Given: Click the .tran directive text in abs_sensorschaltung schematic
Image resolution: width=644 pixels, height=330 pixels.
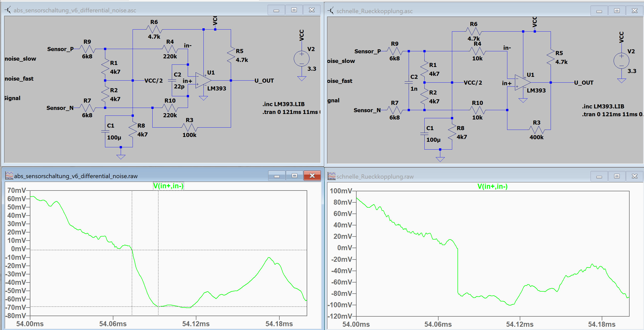Looking at the screenshot, I should click(290, 112).
